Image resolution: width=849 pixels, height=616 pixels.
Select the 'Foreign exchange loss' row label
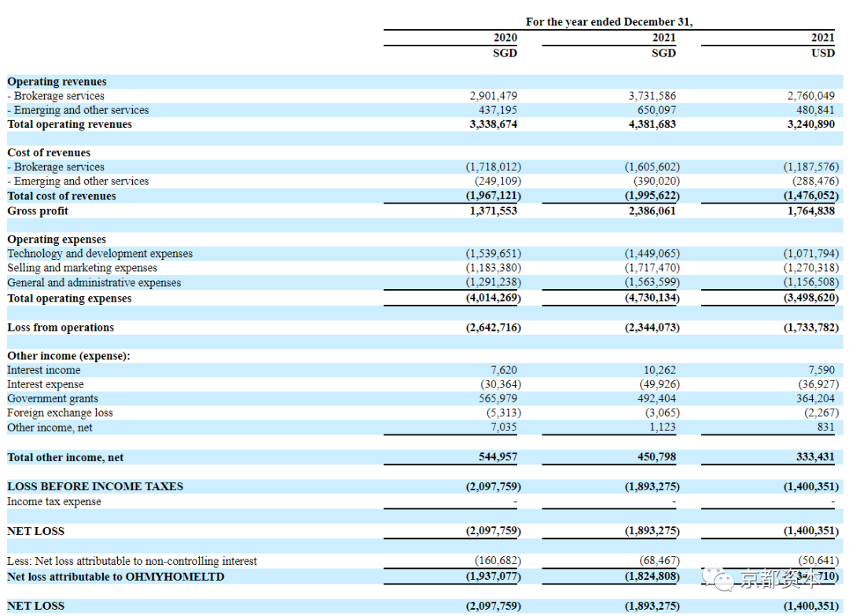tap(60, 413)
